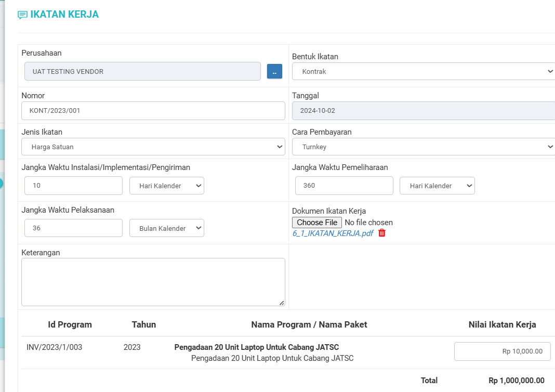The image size is (555, 392).
Task: Click inside the Keterangan text area
Action: (153, 282)
